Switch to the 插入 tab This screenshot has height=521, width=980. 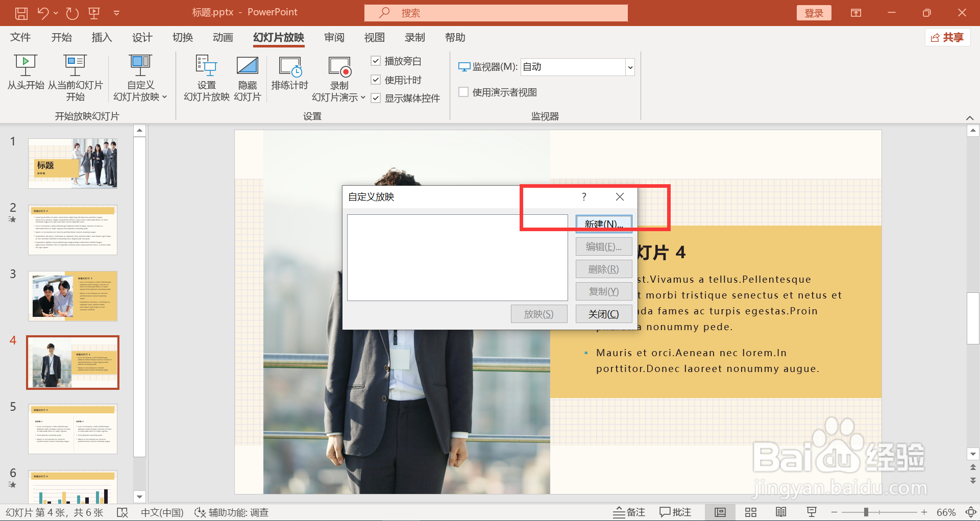click(102, 37)
